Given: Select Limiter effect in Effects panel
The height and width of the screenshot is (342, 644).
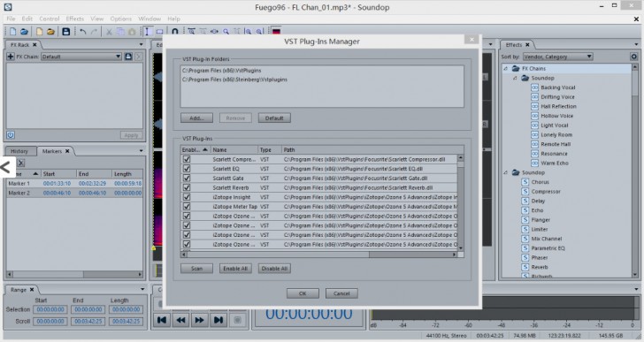Looking at the screenshot, I should click(540, 229).
